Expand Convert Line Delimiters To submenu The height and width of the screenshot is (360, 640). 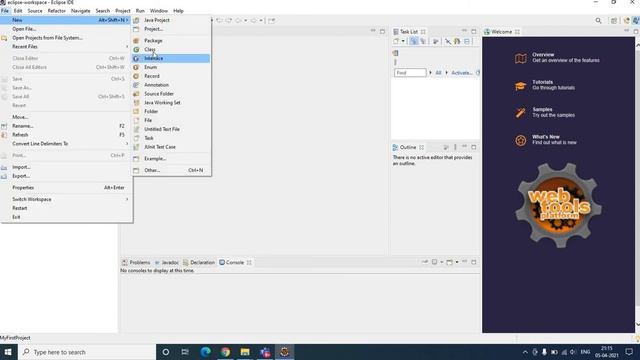(x=65, y=144)
